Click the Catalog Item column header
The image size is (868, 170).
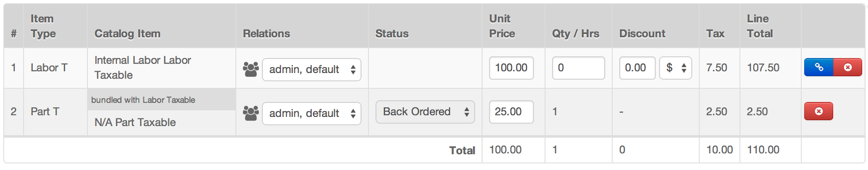coord(127,34)
